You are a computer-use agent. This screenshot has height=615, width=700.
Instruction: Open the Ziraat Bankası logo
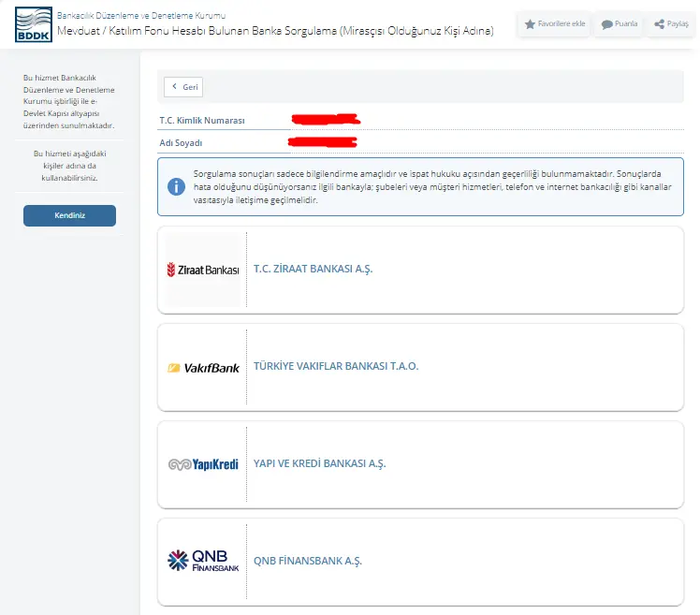(203, 270)
